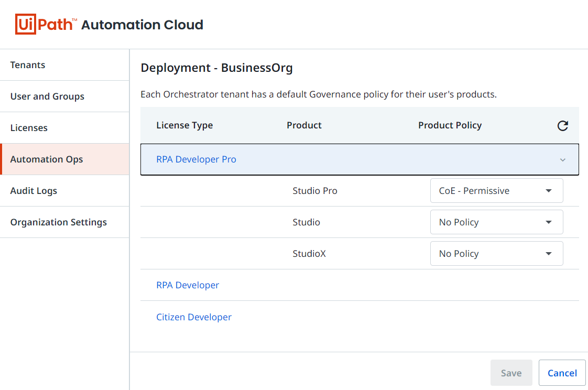Click the Studio Pro product label
Viewport: 588px width, 390px height.
315,191
